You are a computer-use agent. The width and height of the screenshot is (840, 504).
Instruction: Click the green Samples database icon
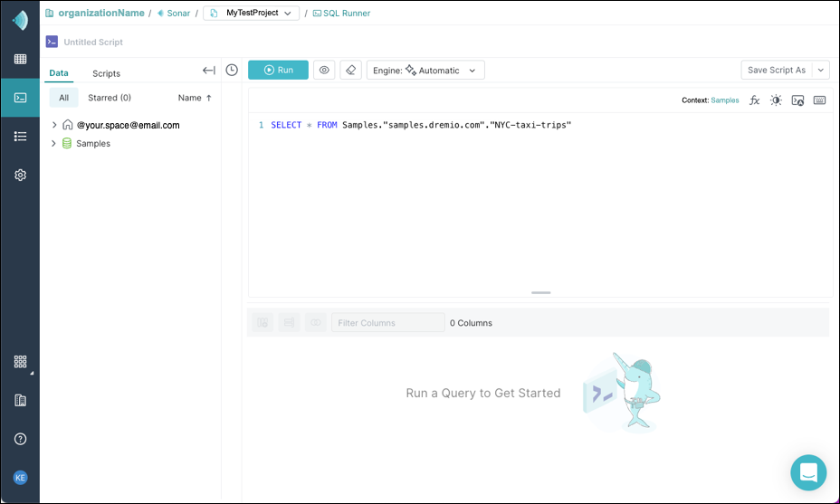click(x=67, y=143)
